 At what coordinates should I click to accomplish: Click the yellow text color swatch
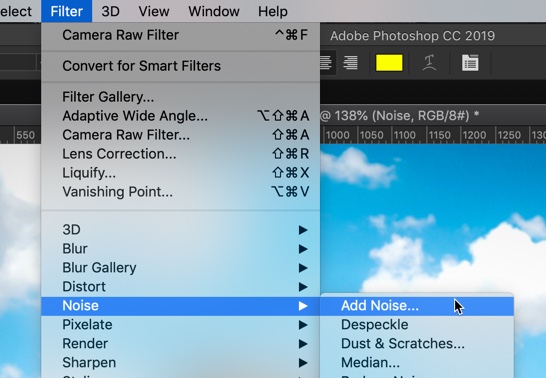click(389, 63)
